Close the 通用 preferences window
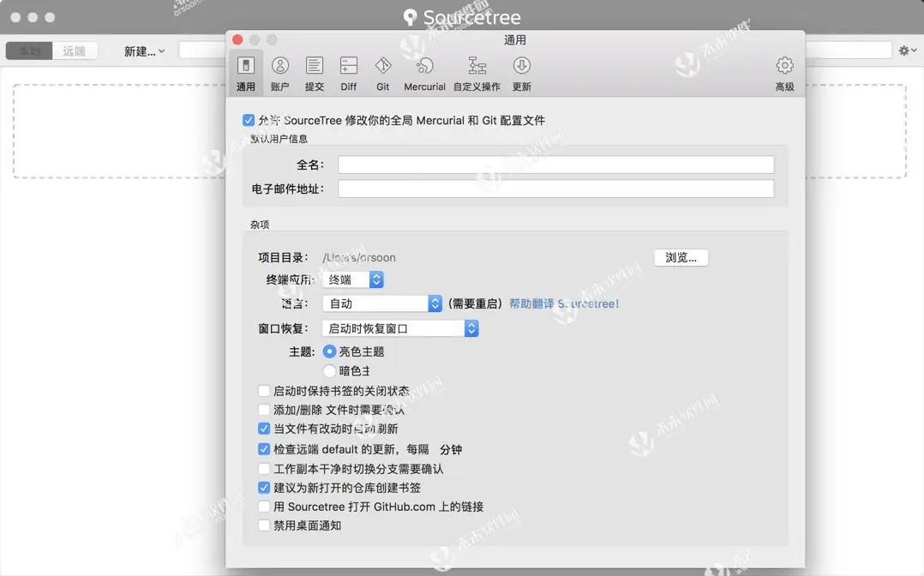The image size is (924, 576). pyautogui.click(x=237, y=39)
